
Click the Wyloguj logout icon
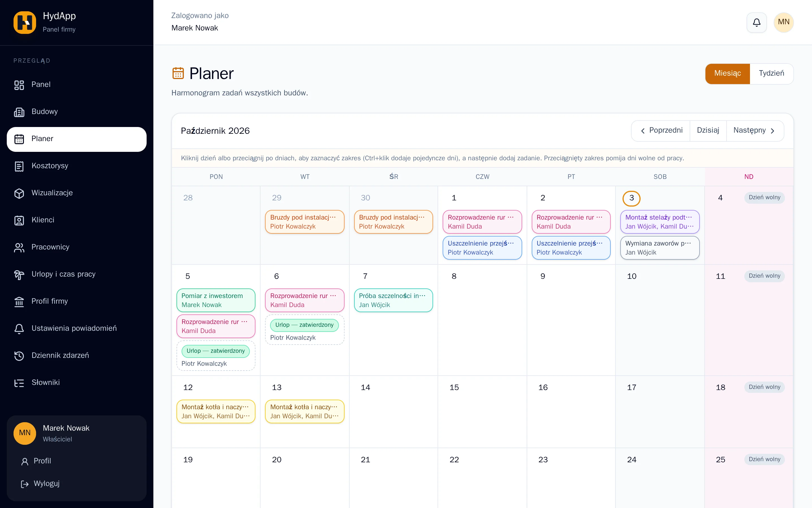(25, 484)
